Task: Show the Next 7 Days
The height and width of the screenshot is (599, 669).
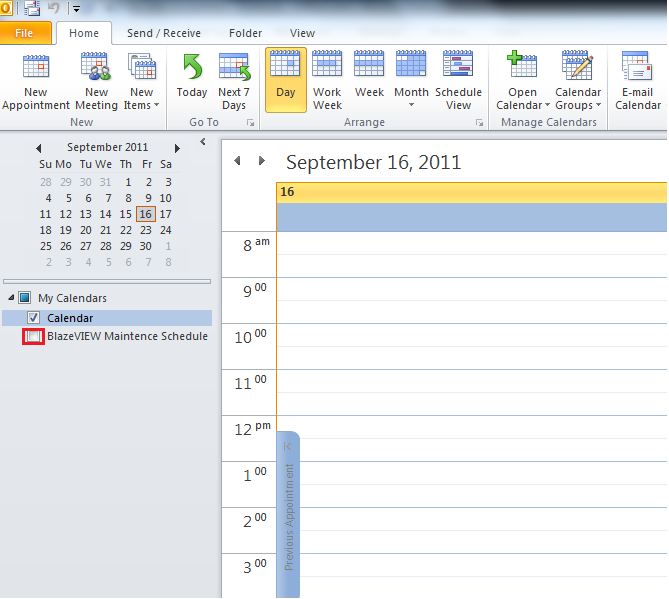Action: [x=234, y=81]
